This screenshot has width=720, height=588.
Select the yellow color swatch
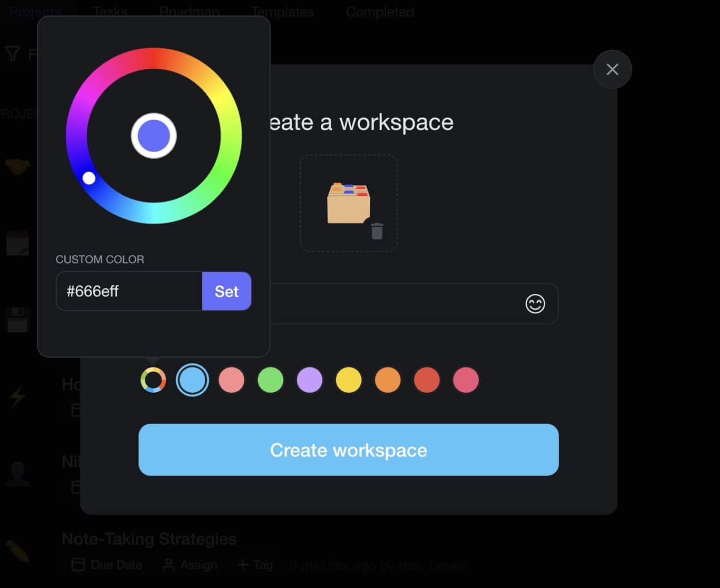coord(348,380)
